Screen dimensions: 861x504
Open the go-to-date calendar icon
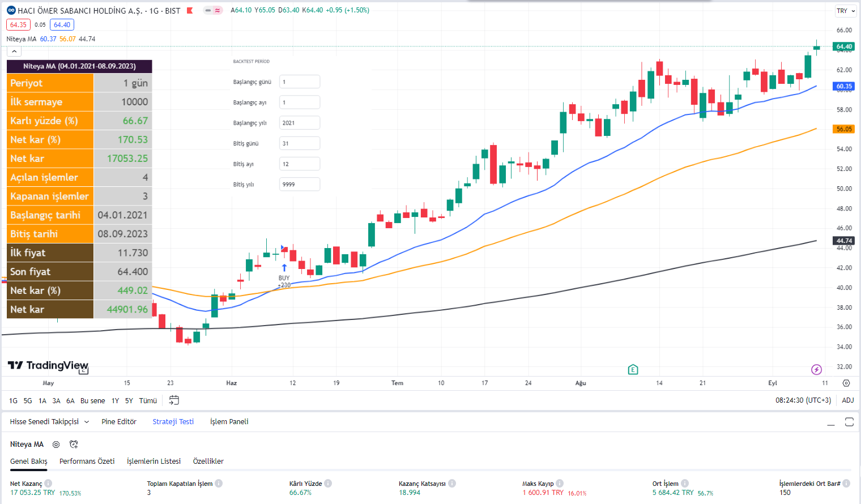tap(174, 400)
